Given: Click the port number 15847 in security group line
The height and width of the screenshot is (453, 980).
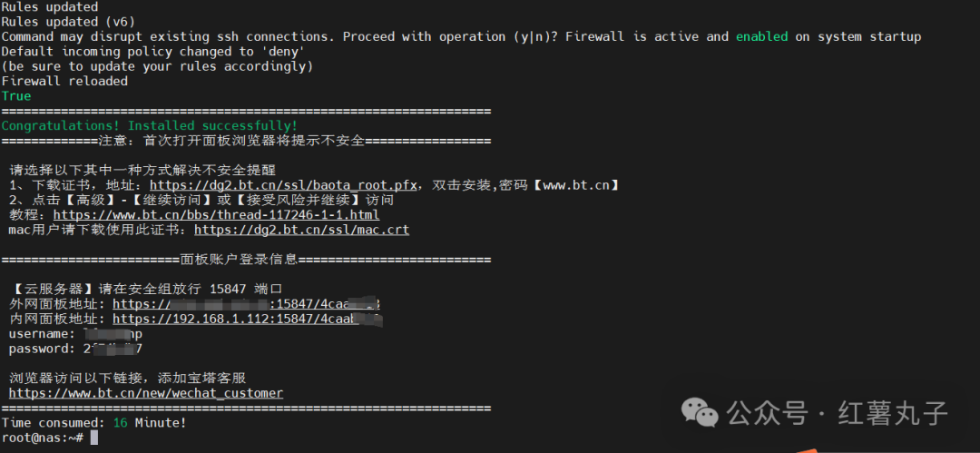Looking at the screenshot, I should (229, 289).
